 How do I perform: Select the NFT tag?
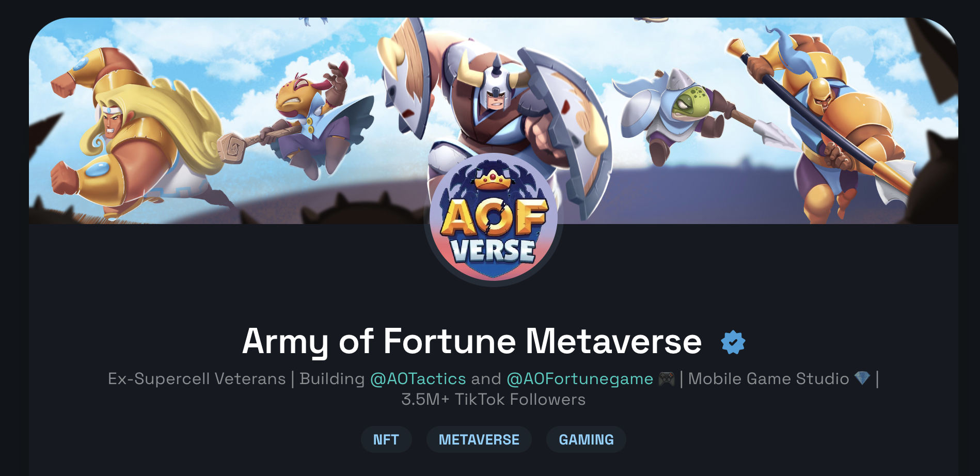coord(386,440)
